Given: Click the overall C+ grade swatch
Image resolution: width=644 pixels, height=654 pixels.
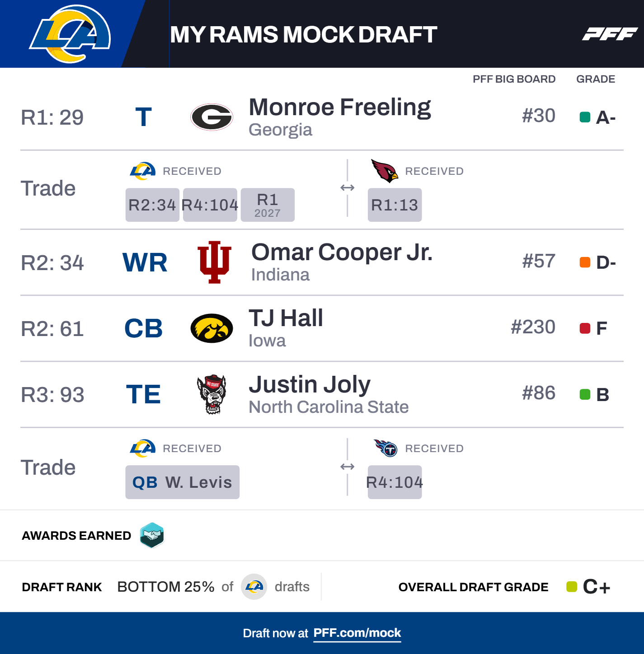Looking at the screenshot, I should coord(572,587).
